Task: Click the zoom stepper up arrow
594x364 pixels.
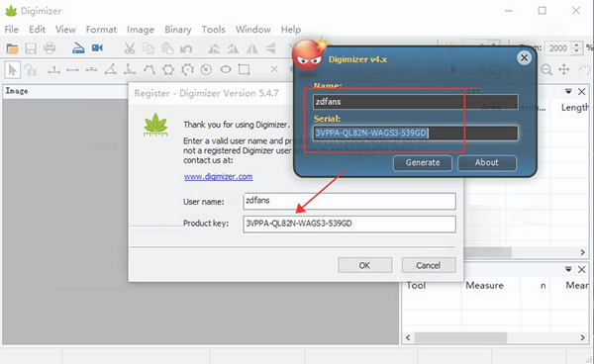Action: click(x=576, y=45)
